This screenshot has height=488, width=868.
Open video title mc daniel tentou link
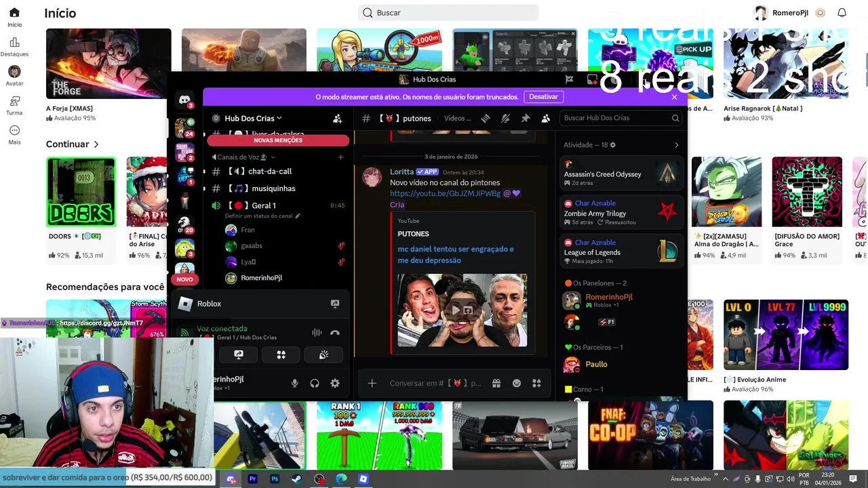click(456, 255)
